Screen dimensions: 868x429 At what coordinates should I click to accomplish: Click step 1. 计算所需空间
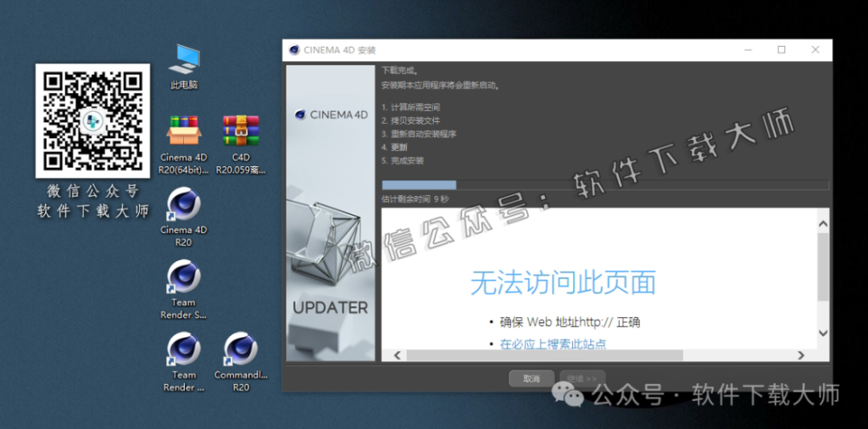click(x=411, y=107)
